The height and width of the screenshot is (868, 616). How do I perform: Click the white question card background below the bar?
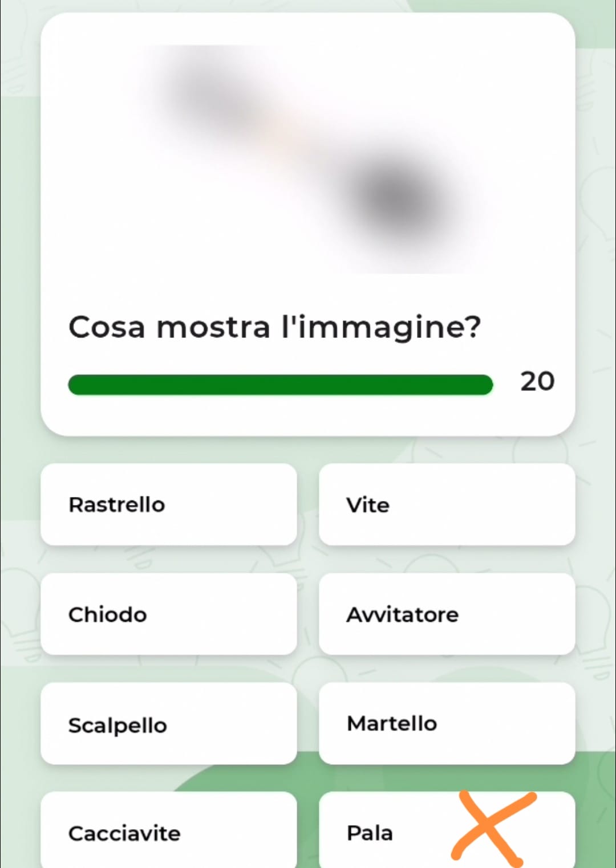tap(308, 416)
